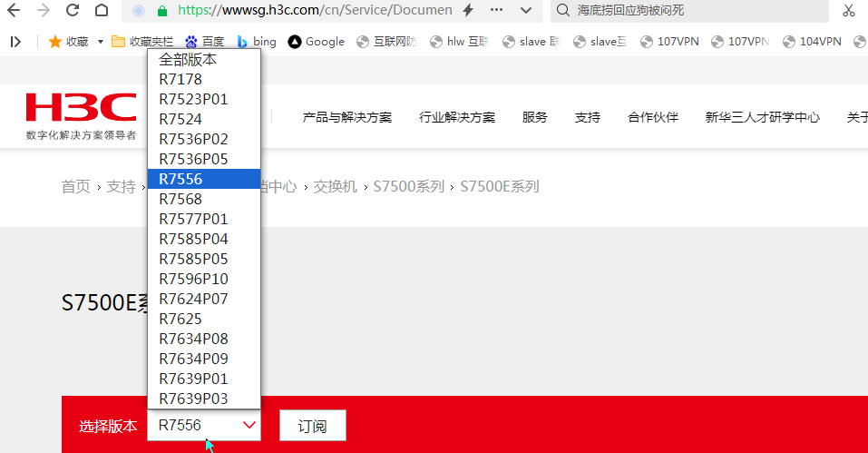Click the 订阅 subscribe button
Image resolution: width=868 pixels, height=453 pixels.
click(313, 425)
